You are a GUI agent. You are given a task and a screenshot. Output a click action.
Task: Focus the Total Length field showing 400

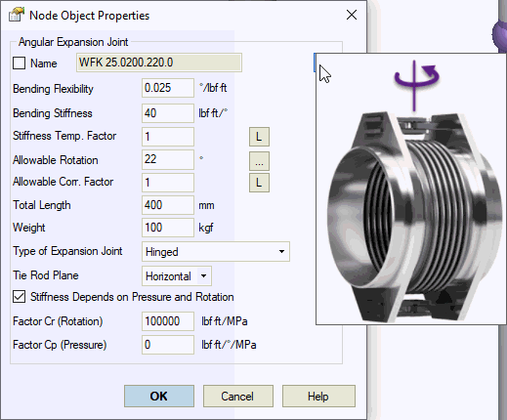click(168, 205)
